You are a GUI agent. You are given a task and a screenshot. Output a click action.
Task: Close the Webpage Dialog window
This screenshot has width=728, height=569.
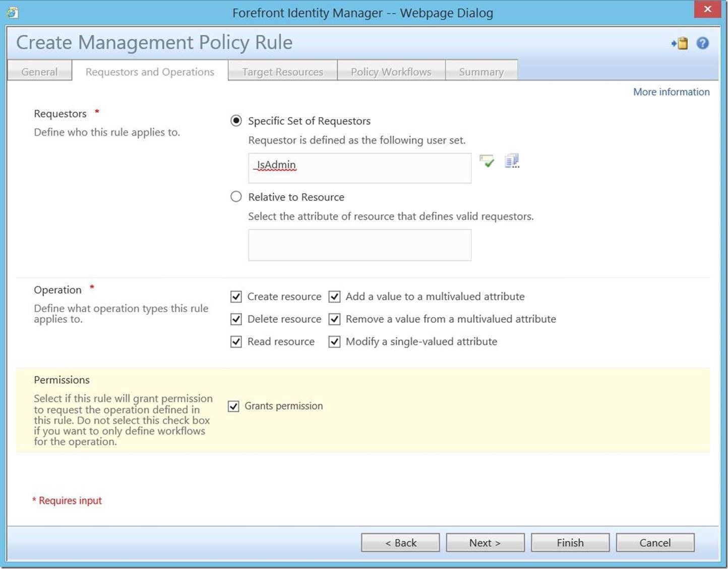click(707, 9)
